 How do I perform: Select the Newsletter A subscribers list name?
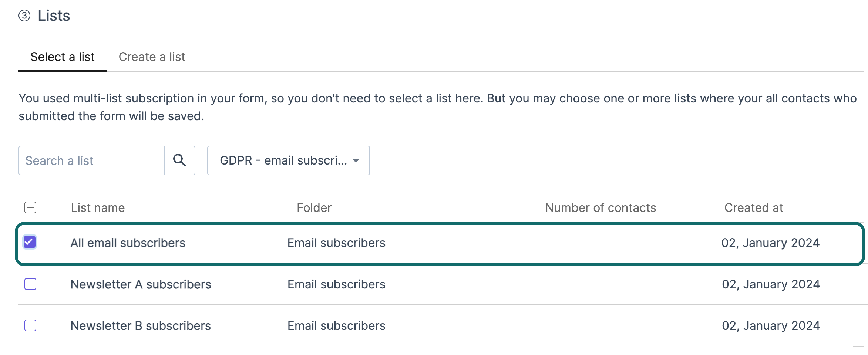click(141, 284)
